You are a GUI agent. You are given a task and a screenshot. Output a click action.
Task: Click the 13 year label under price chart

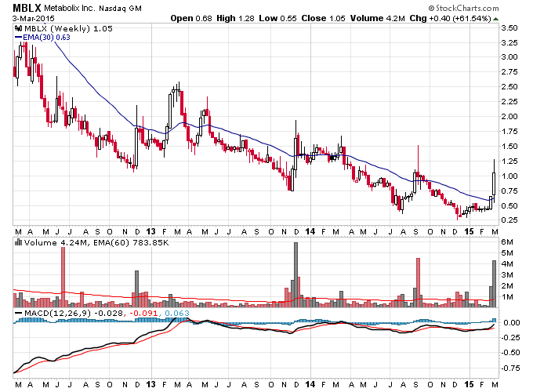[x=150, y=231]
